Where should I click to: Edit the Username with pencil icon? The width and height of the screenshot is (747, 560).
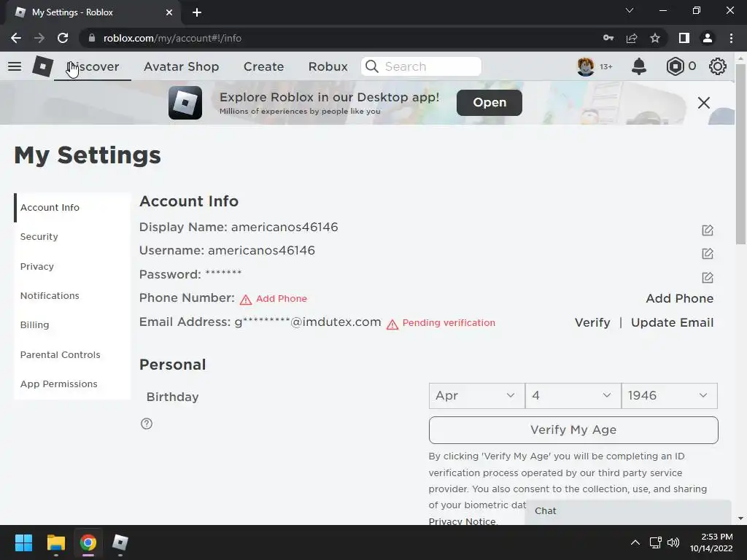coord(708,254)
